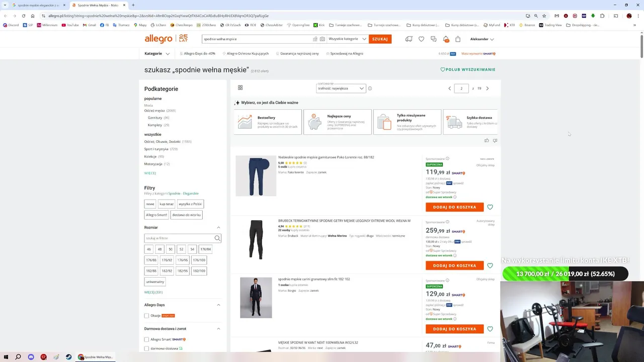Open notifications bell icon

(446, 39)
